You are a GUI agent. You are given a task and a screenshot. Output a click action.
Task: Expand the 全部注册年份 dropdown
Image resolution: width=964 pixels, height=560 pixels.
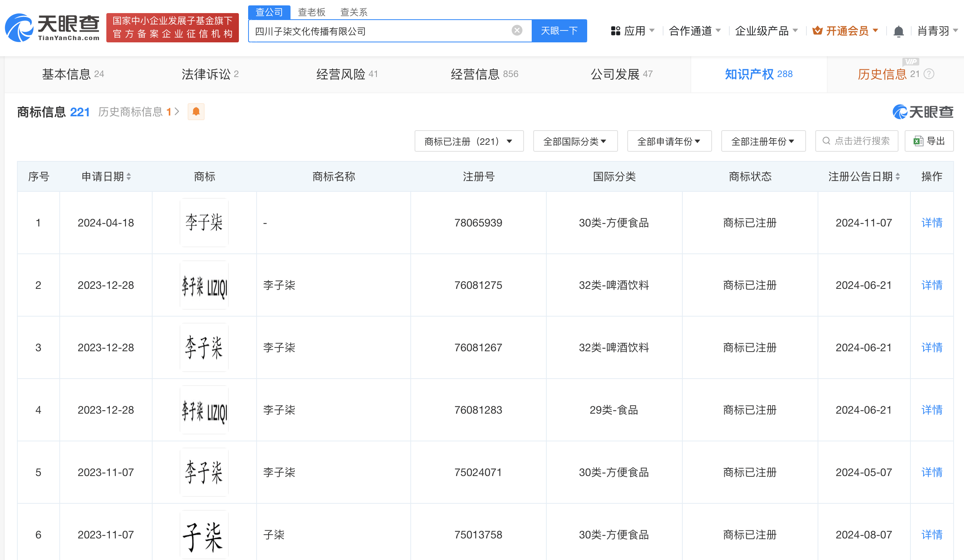click(763, 141)
